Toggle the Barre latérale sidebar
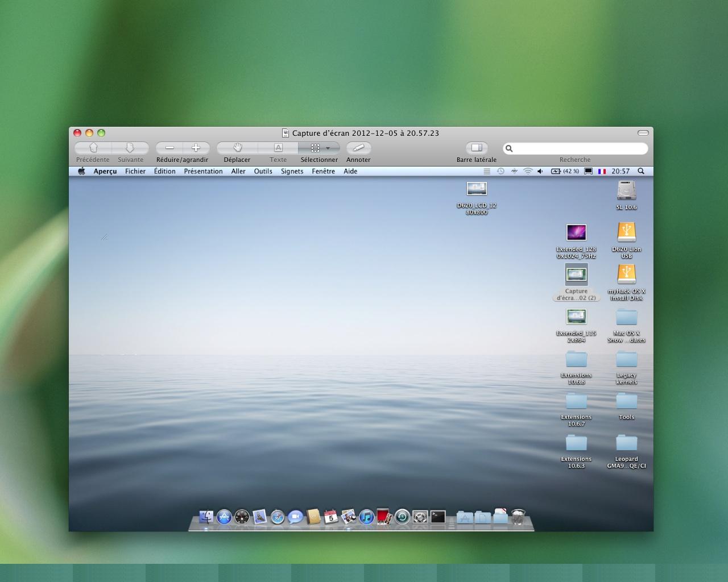Screen dimensions: 728x582 click(477, 148)
